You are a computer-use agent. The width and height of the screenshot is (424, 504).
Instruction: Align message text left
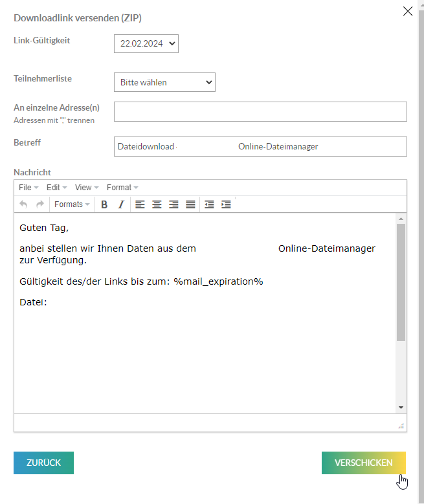pyautogui.click(x=140, y=204)
